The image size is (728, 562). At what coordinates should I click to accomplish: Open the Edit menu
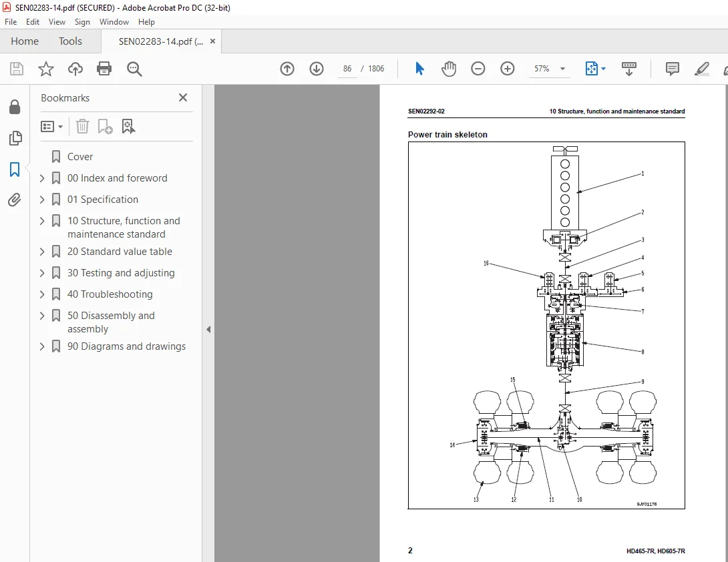[x=33, y=22]
